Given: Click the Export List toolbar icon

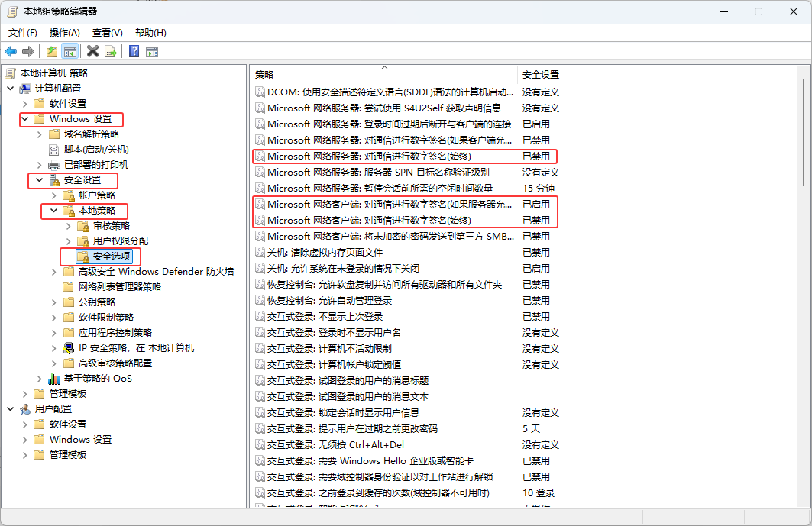Looking at the screenshot, I should coord(112,51).
